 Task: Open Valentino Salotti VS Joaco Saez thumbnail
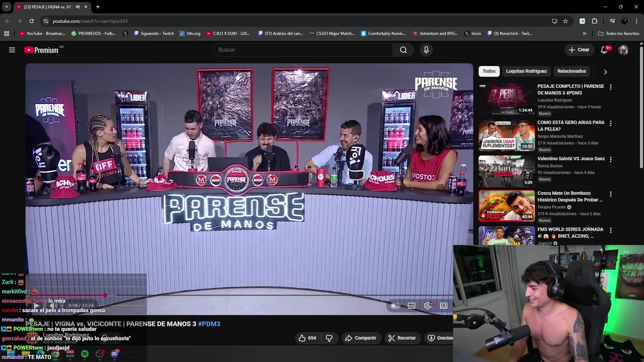(507, 171)
